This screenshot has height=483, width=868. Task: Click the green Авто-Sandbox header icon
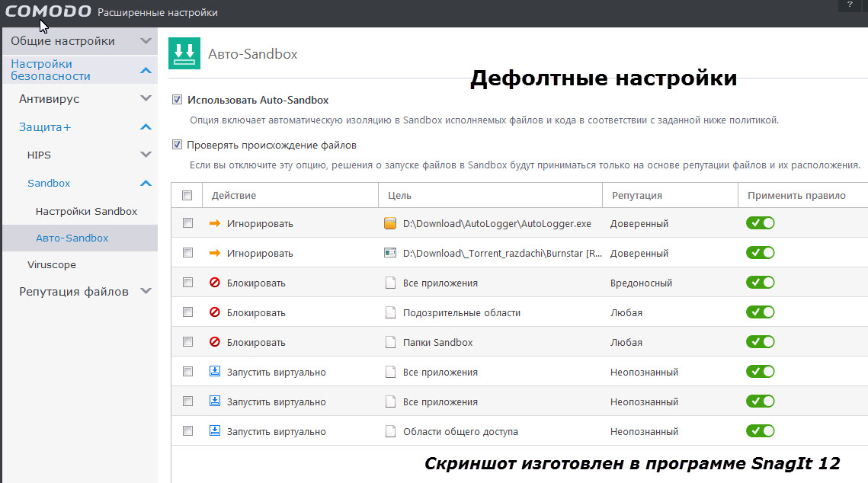click(x=184, y=53)
